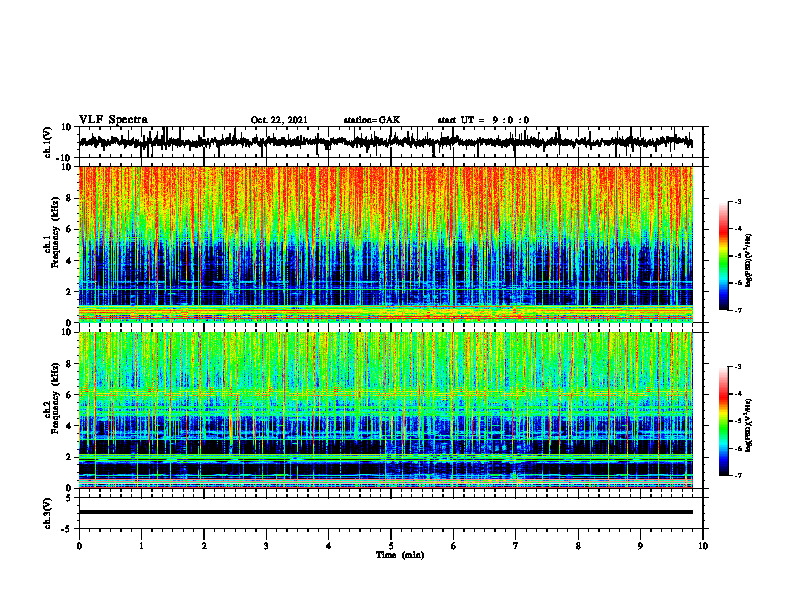
Task: Click the "8" kHz tick on ch.1 spectrogram
Action: click(x=69, y=198)
